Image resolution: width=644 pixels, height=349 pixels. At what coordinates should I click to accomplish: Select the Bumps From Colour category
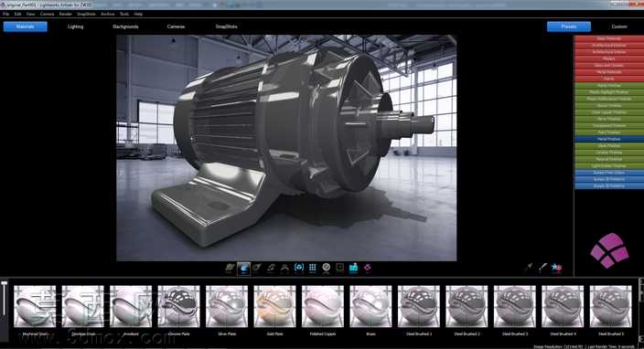(x=608, y=173)
